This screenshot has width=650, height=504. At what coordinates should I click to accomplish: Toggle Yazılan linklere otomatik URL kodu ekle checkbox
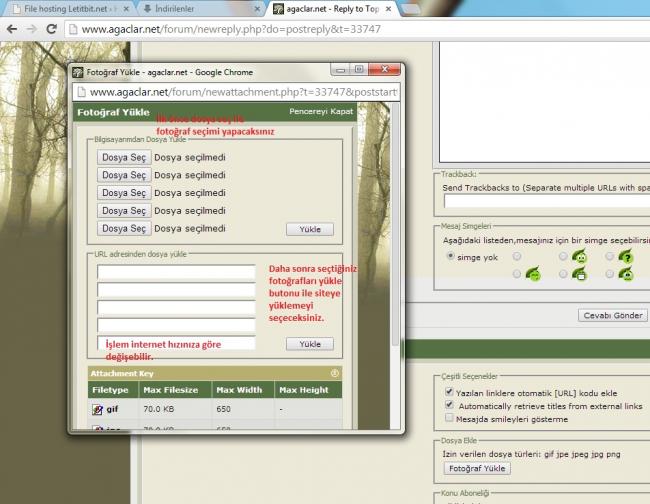tap(449, 392)
